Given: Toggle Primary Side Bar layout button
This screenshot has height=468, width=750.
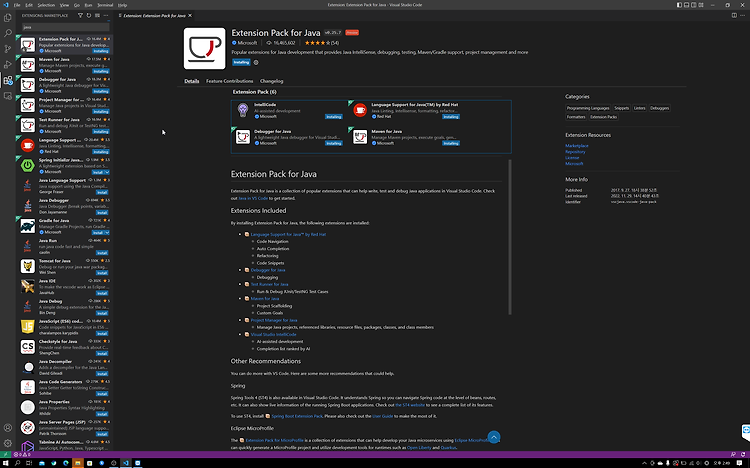Looking at the screenshot, I should pos(679,5).
